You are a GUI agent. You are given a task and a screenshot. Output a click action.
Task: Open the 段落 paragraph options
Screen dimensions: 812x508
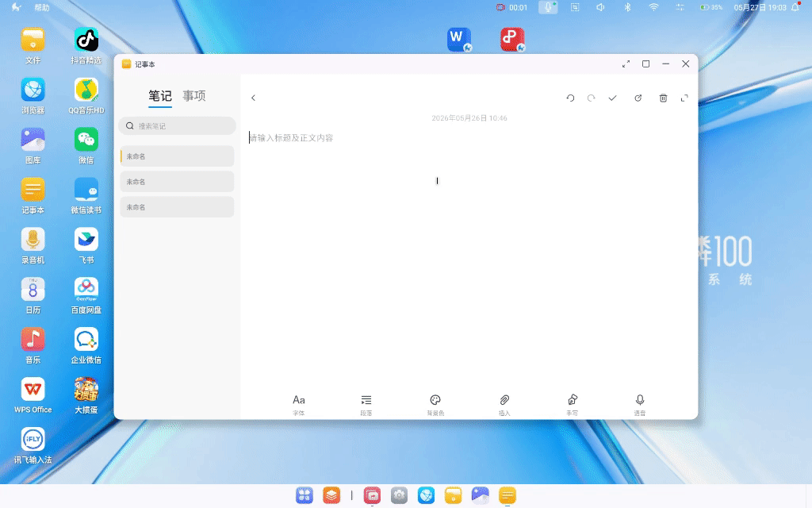click(x=366, y=405)
